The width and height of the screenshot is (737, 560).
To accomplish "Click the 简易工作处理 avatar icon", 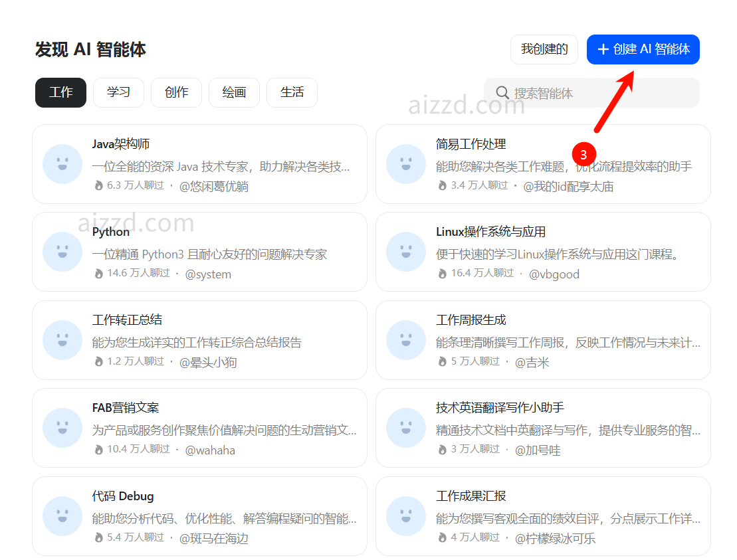I will point(405,164).
